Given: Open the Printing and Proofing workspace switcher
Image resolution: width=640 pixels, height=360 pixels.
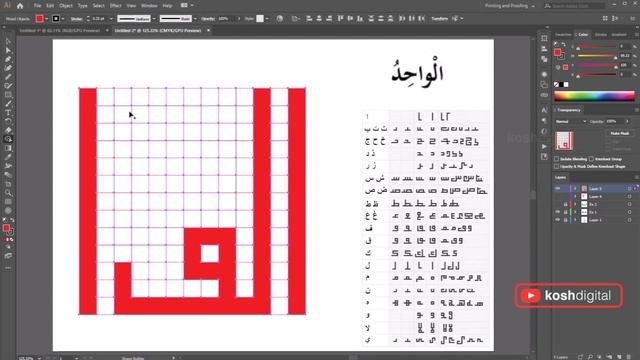Looking at the screenshot, I should [x=509, y=6].
